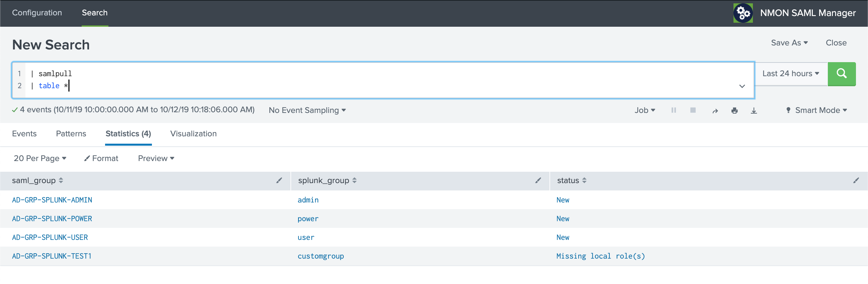Edit the splunk_group column format
This screenshot has height=284, width=868.
tap(538, 180)
